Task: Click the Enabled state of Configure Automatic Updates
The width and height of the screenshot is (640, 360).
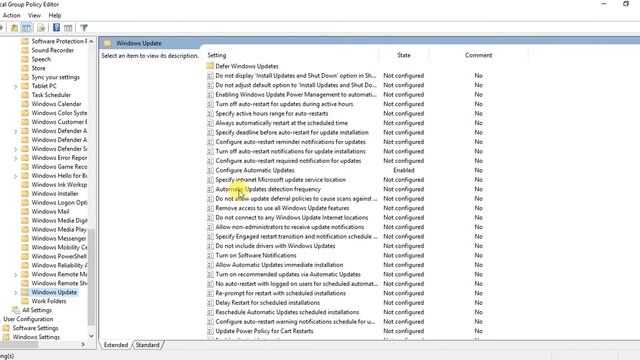Action: (x=404, y=170)
